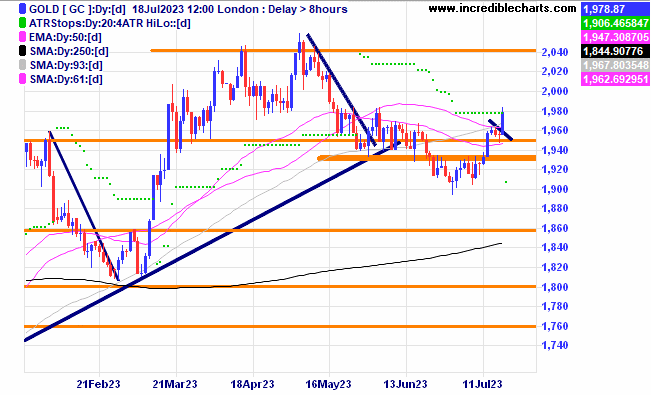This screenshot has width=651, height=395.
Task: Click the blue GOLD legend color swatch
Action: coord(22,9)
